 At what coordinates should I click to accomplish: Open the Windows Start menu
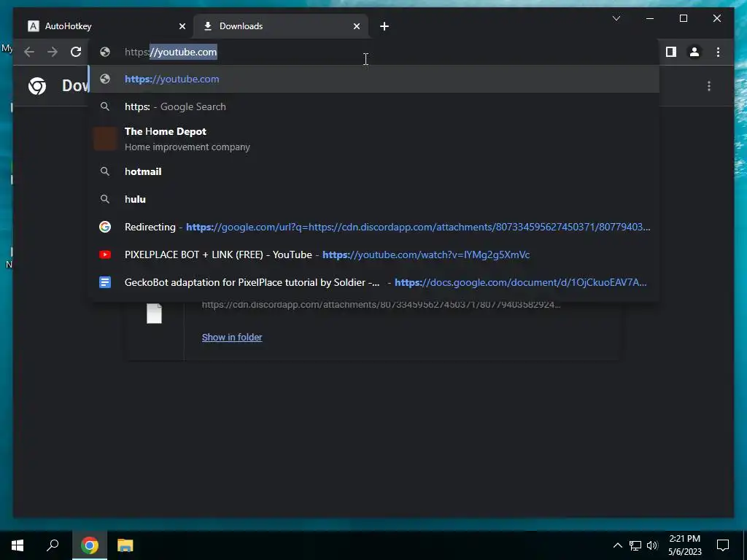(x=18, y=545)
